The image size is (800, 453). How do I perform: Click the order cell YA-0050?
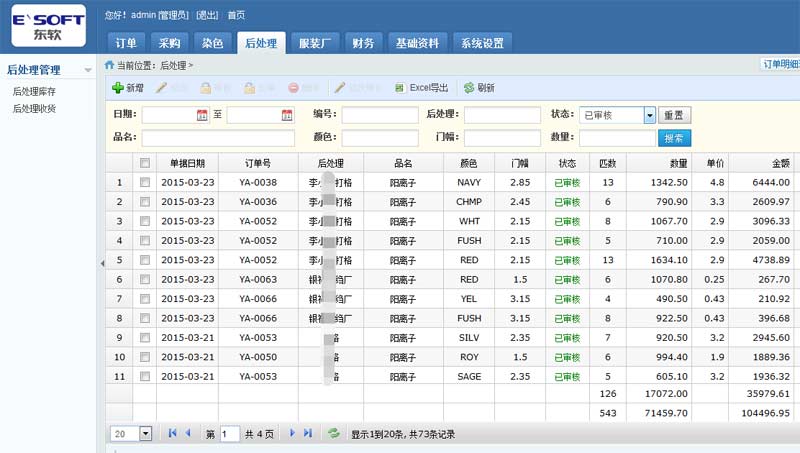click(258, 357)
